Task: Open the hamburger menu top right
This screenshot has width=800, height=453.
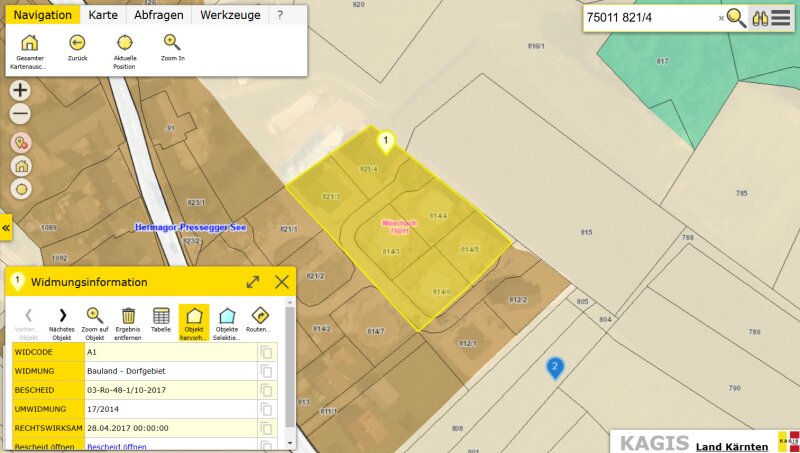Action: pos(781,18)
